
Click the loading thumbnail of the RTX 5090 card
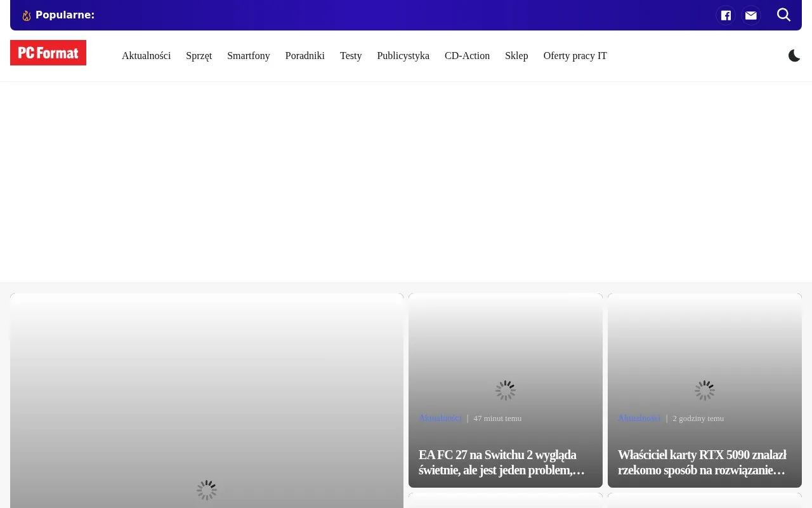click(x=705, y=391)
